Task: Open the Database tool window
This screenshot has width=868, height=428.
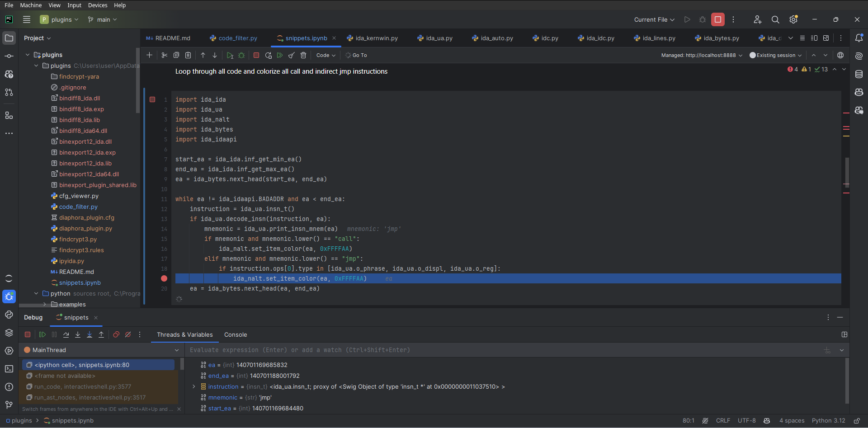Action: click(x=859, y=74)
